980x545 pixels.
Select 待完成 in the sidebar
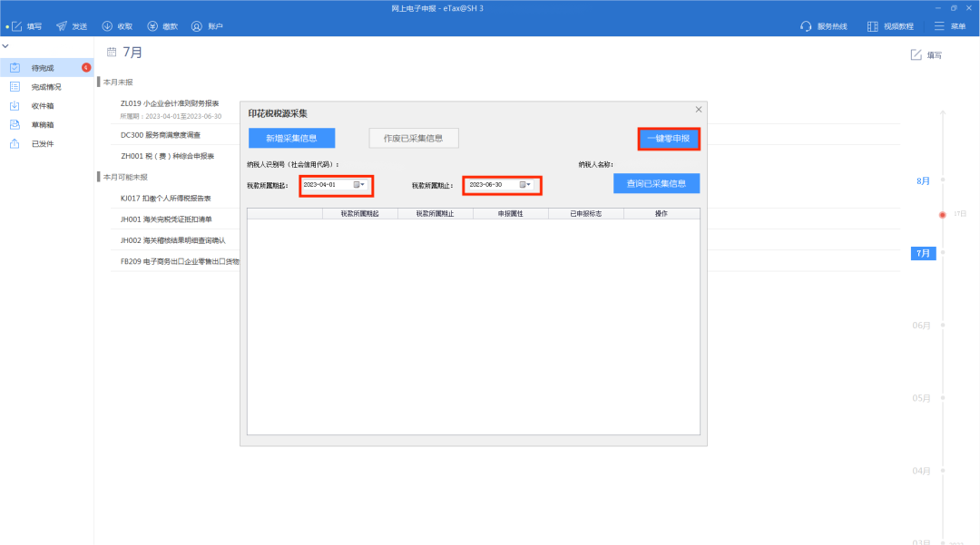pyautogui.click(x=43, y=68)
